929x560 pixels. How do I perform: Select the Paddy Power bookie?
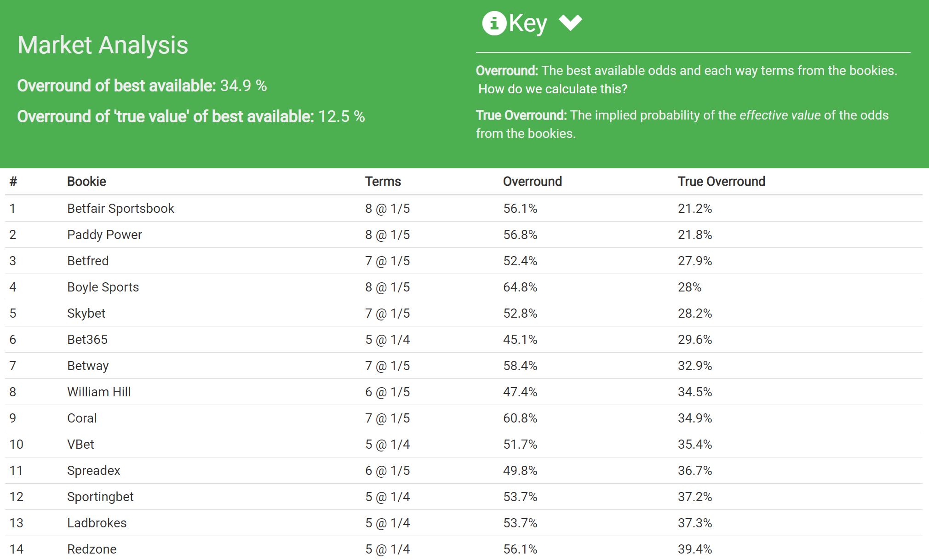pos(104,235)
